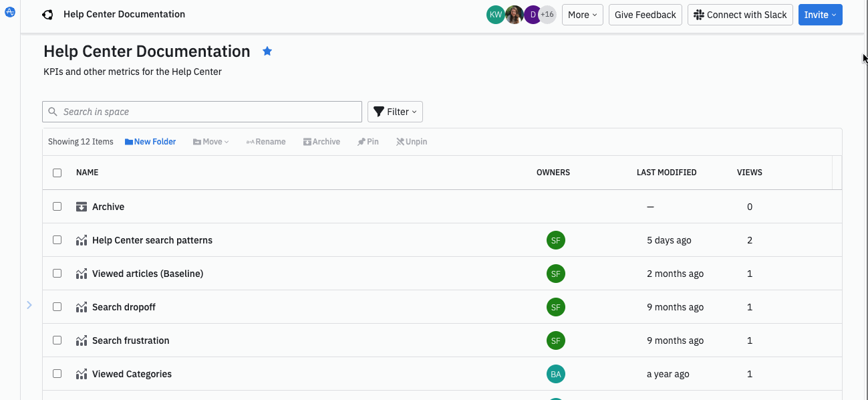Screen dimensions: 868x400
Task: Select all items using the header checkbox
Action: pos(57,173)
